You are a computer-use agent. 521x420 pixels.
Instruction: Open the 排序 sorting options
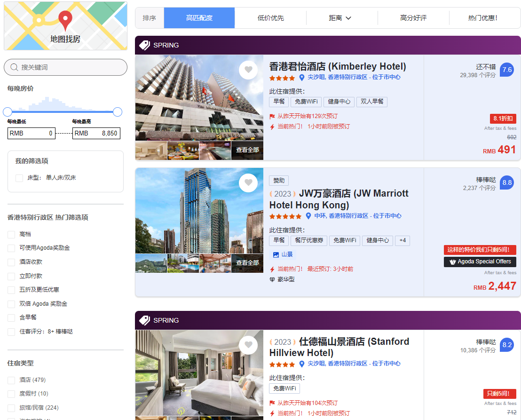point(149,18)
